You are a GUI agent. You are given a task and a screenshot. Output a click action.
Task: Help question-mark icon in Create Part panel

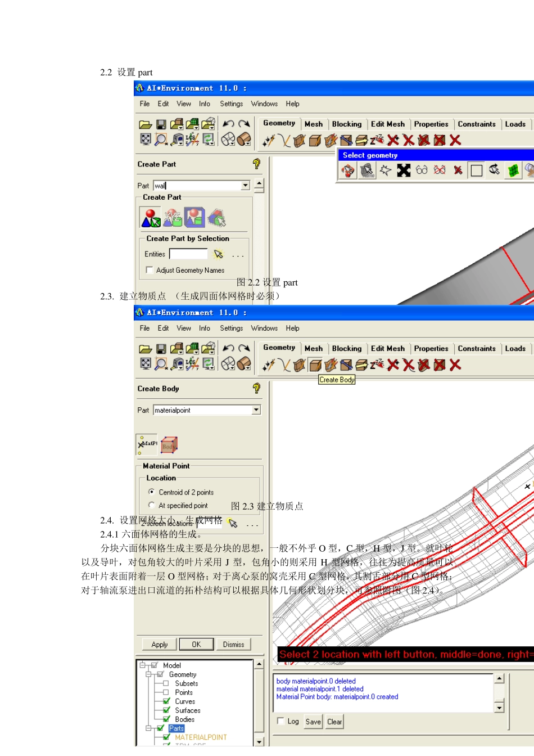[x=257, y=164]
